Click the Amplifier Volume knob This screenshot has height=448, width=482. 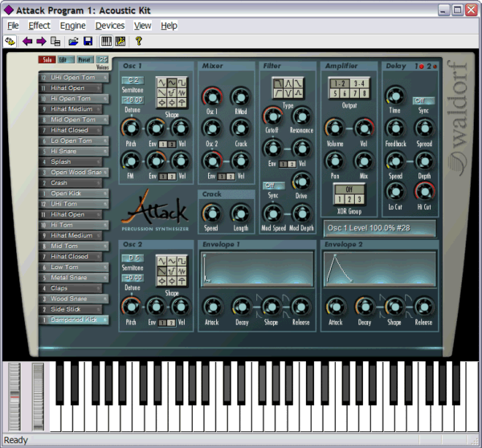(x=334, y=128)
